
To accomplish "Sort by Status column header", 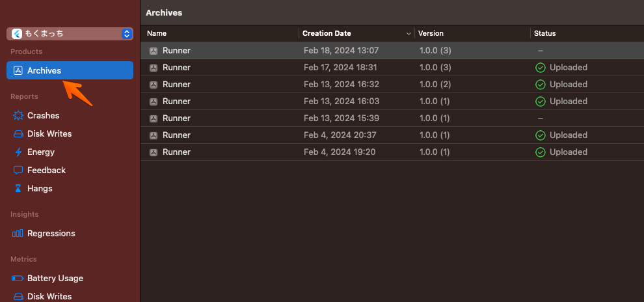I will click(544, 33).
